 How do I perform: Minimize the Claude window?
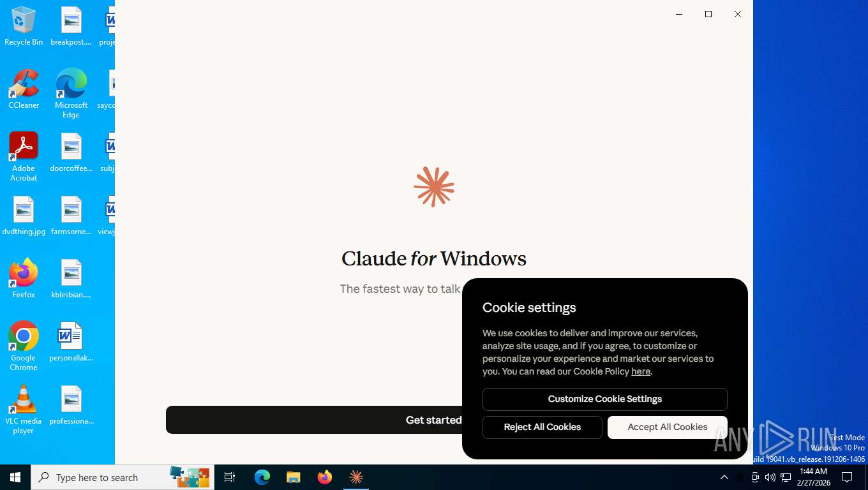(679, 14)
